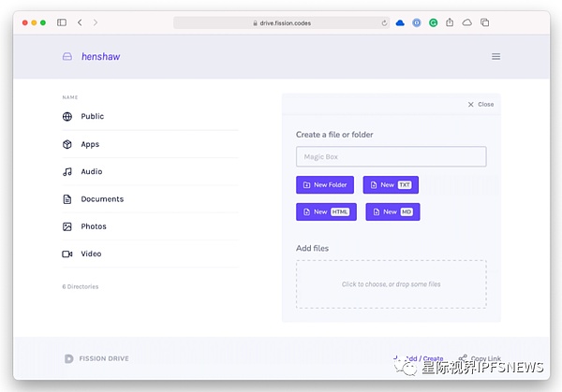Click the Safari share icon

coord(450,22)
